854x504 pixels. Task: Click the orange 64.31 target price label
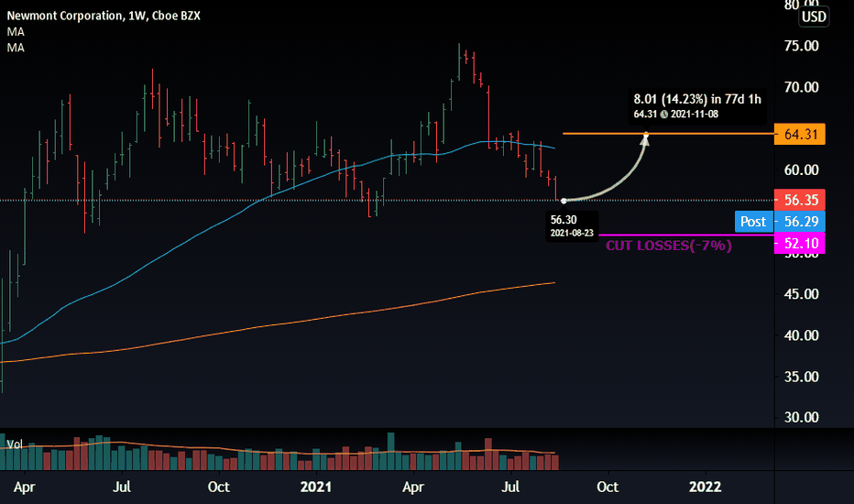[800, 134]
